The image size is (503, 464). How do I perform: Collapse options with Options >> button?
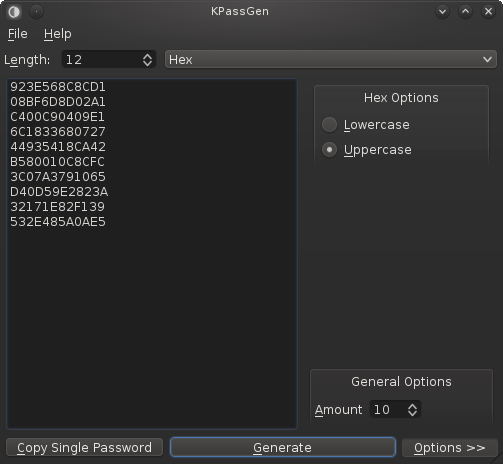point(450,447)
